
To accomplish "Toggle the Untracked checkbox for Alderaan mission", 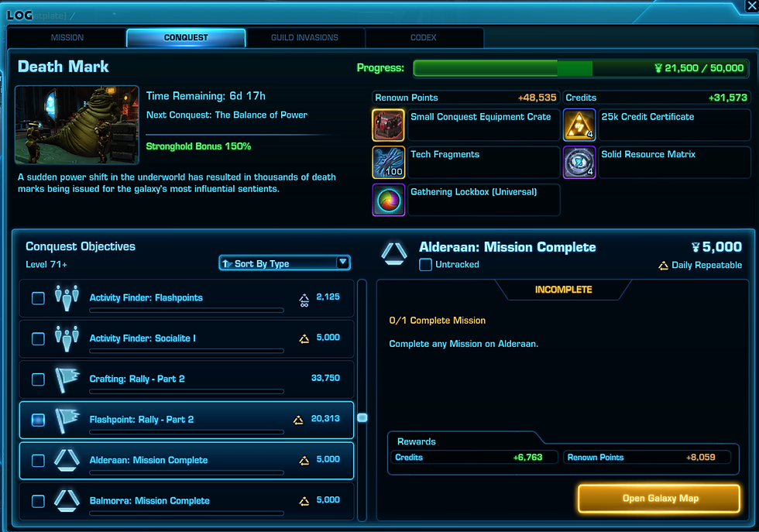I will 425,265.
